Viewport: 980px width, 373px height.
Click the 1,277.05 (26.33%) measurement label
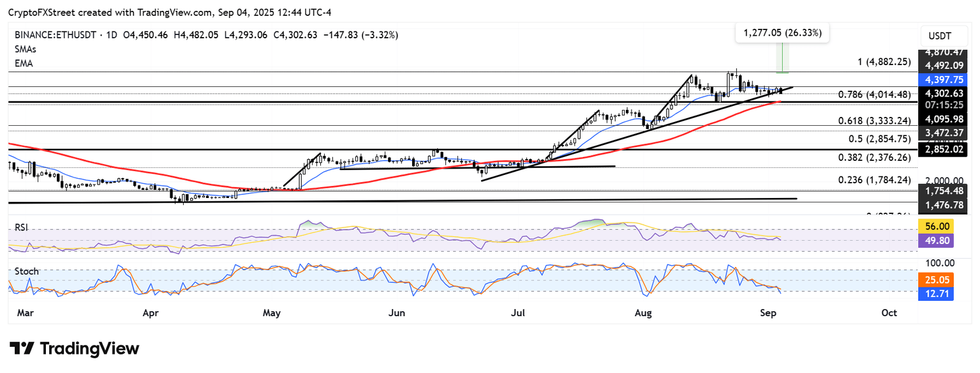[x=782, y=33]
